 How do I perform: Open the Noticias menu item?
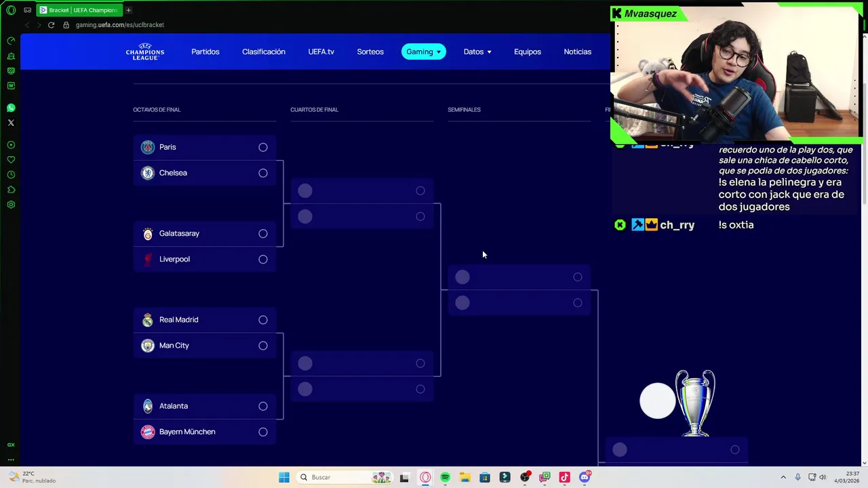click(578, 52)
